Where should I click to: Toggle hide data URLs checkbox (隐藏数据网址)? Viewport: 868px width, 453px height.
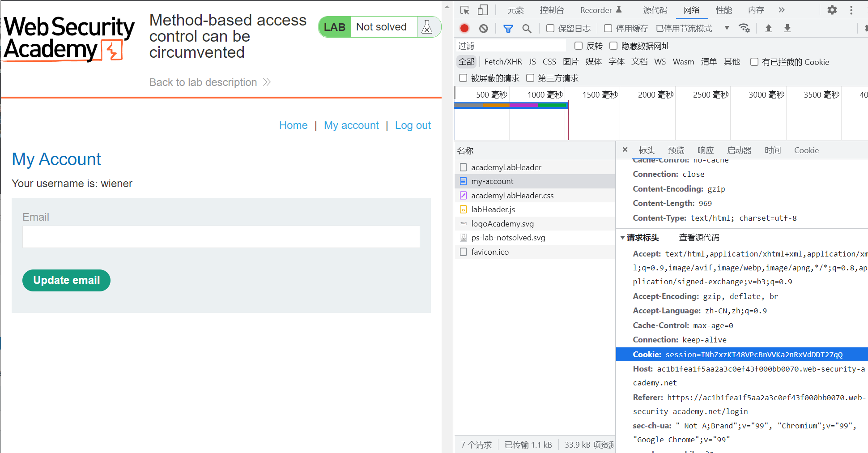613,46
